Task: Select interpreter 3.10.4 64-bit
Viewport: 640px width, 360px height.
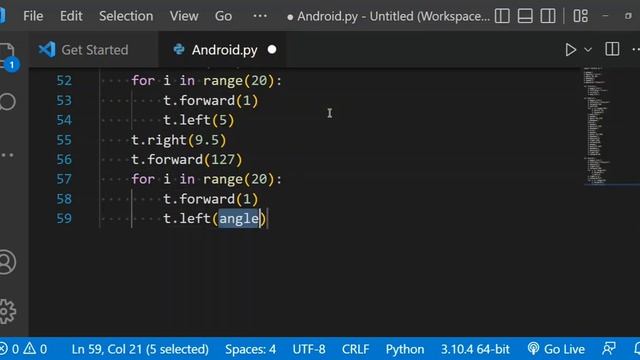Action: (x=475, y=349)
